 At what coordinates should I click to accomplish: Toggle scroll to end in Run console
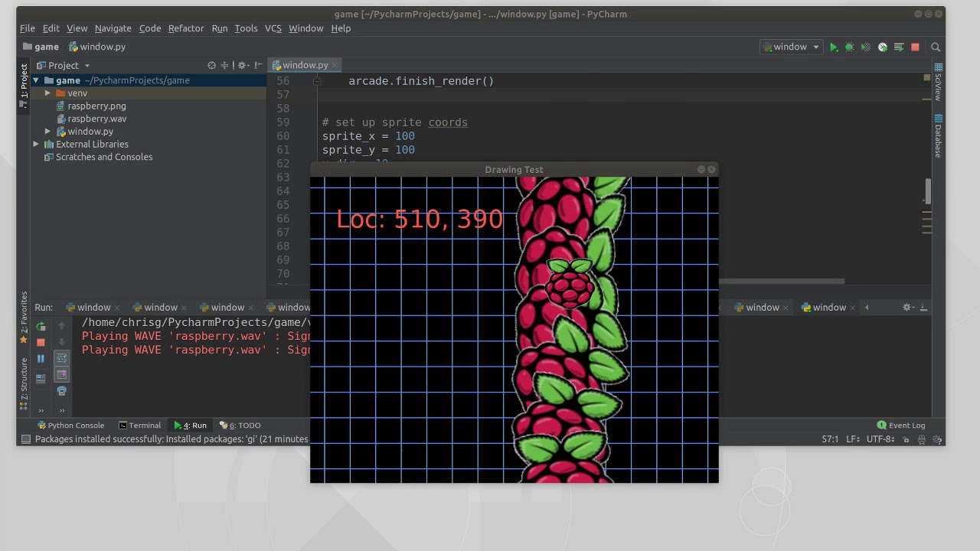click(x=62, y=374)
